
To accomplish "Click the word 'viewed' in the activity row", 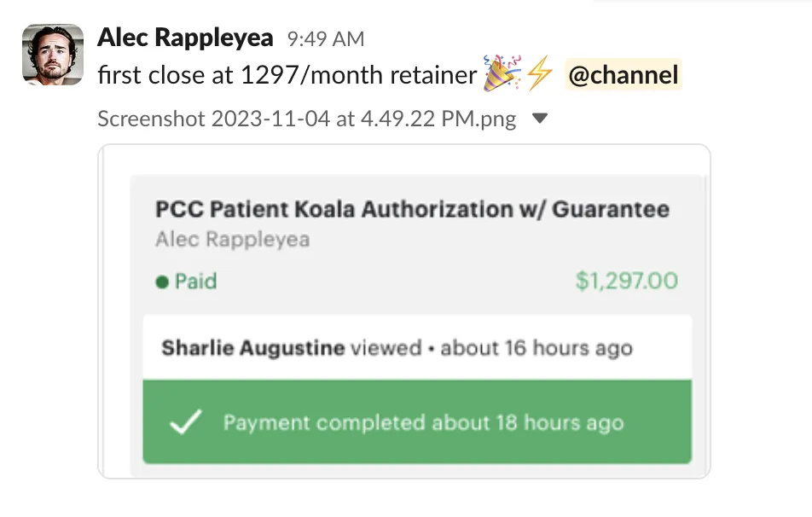I will 386,347.
